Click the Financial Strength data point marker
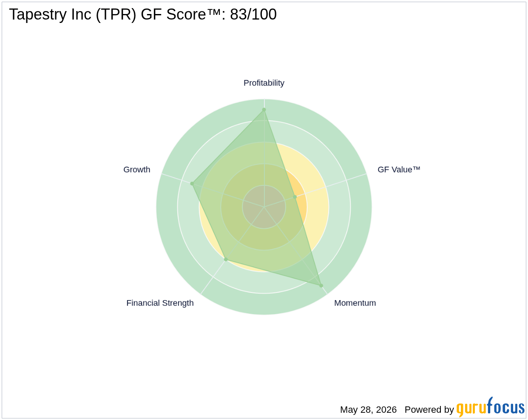This screenshot has height=420, width=528. [226, 259]
